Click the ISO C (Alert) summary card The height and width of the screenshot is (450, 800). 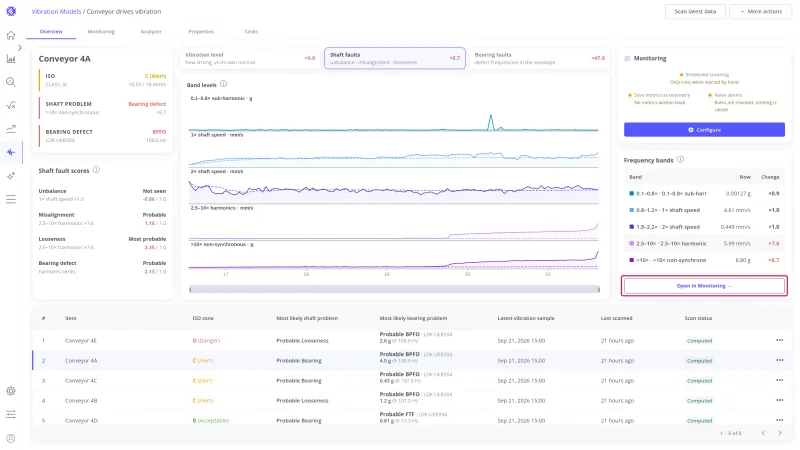(x=103, y=80)
